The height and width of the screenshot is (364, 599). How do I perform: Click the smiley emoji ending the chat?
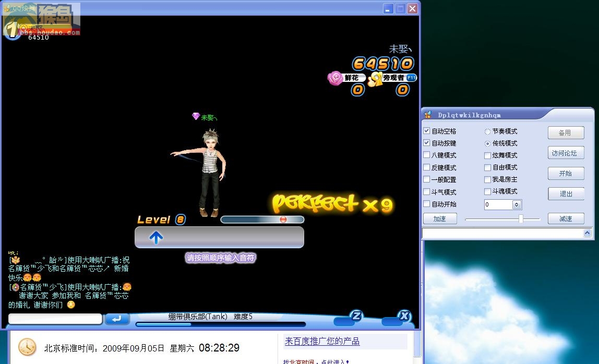pos(70,305)
